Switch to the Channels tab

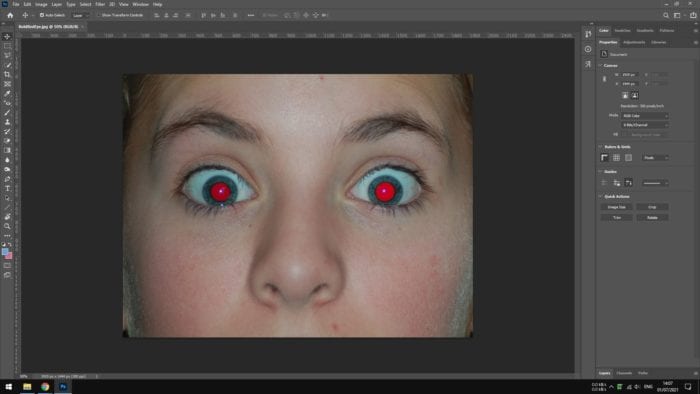tap(624, 373)
